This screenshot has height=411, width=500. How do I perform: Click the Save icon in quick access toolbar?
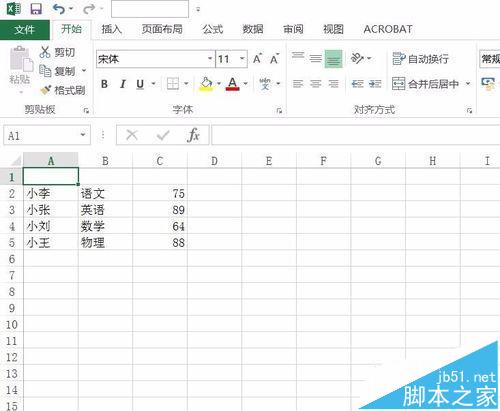coord(36,9)
